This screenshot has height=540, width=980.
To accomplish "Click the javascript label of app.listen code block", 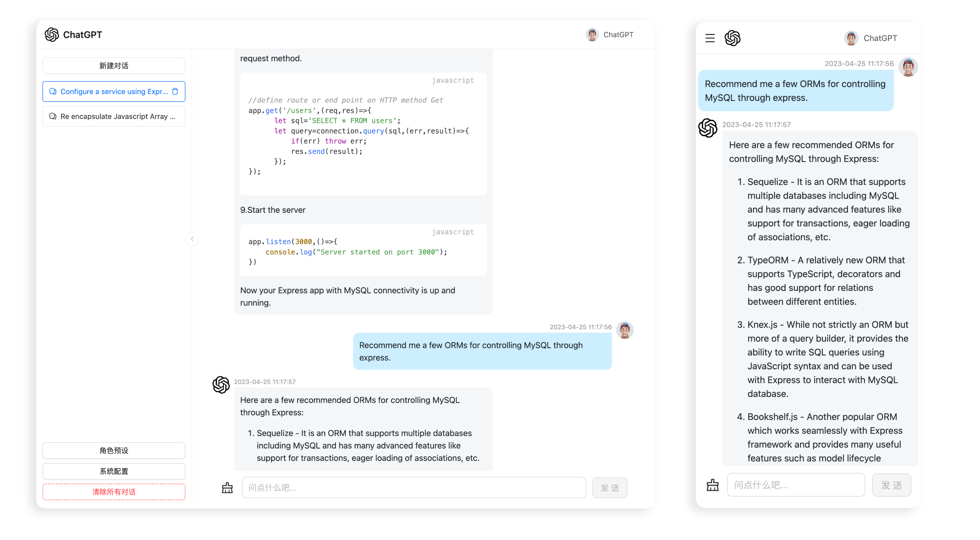I will pyautogui.click(x=453, y=232).
